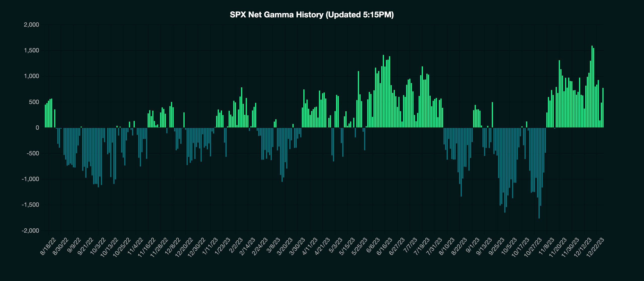Click the -500 y-axis label

(33, 153)
